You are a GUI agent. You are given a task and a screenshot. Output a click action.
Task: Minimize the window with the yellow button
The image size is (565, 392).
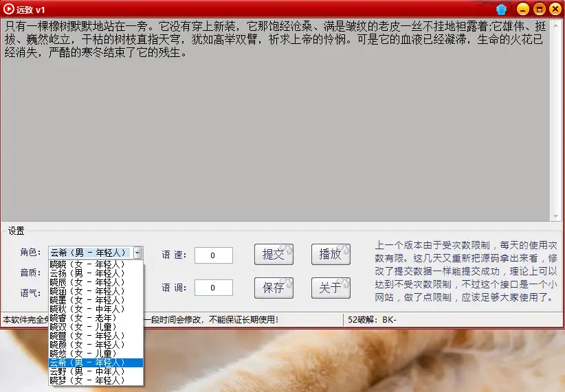(522, 10)
